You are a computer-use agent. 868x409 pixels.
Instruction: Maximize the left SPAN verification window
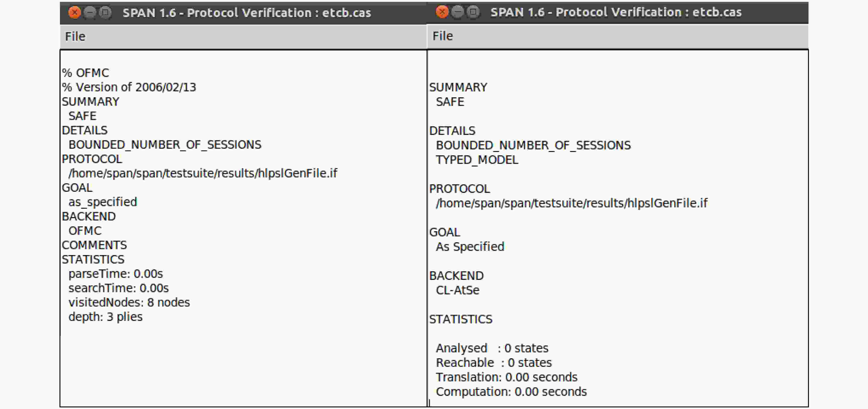point(105,13)
